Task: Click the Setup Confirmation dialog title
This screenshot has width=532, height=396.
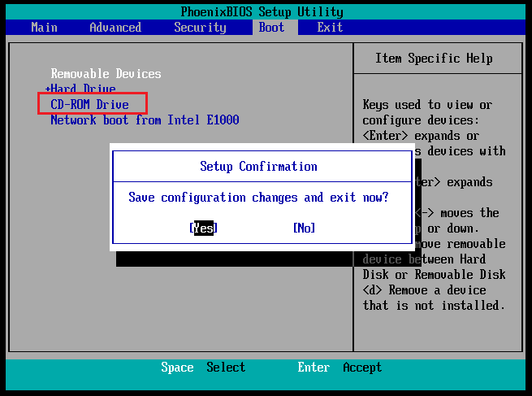Action: (258, 167)
